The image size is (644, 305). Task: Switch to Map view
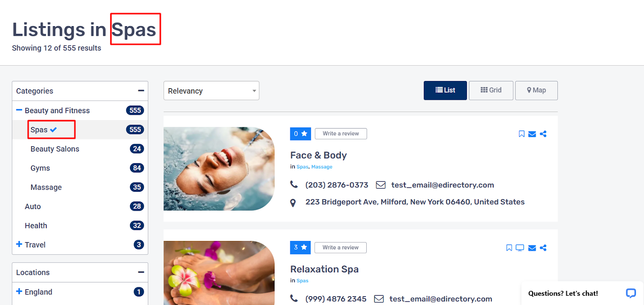coord(537,90)
